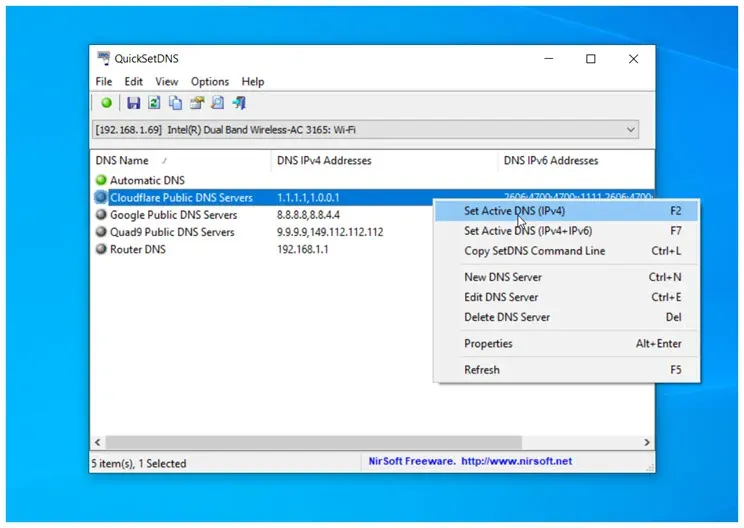Click the icon beside Cloudflare Public DNS Servers
Viewport: 744px width, 528px height.
pyautogui.click(x=101, y=197)
